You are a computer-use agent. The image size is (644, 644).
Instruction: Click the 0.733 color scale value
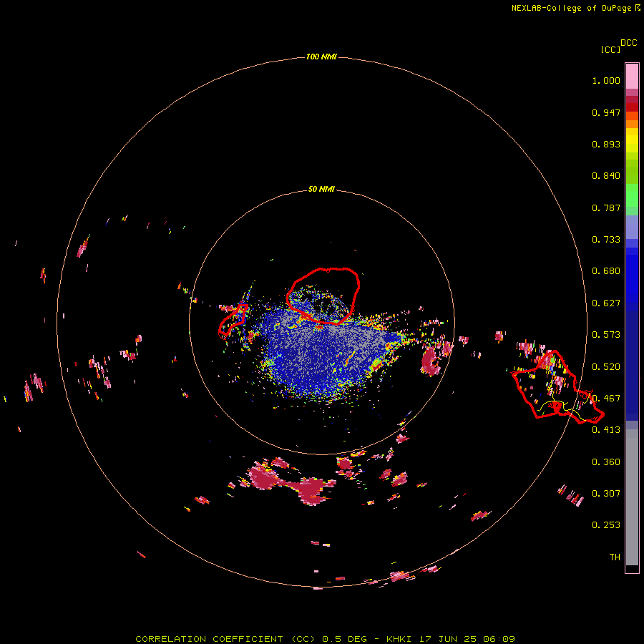pyautogui.click(x=606, y=240)
